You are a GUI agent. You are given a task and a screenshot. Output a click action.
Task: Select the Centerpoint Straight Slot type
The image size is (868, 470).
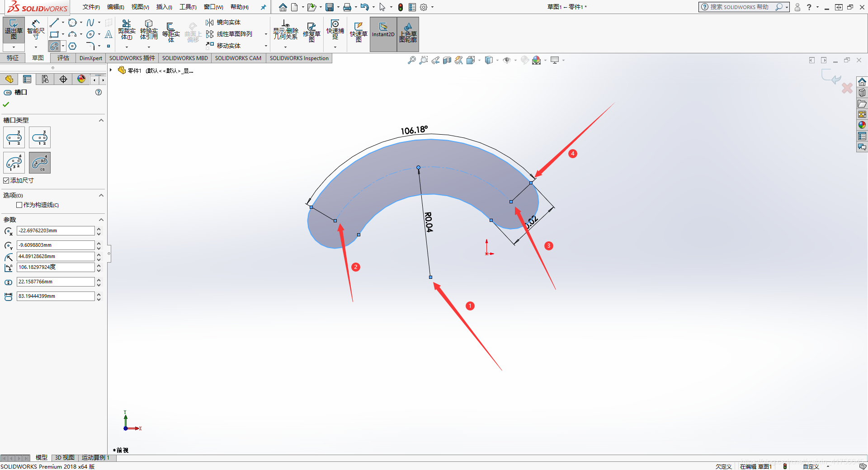click(x=40, y=138)
